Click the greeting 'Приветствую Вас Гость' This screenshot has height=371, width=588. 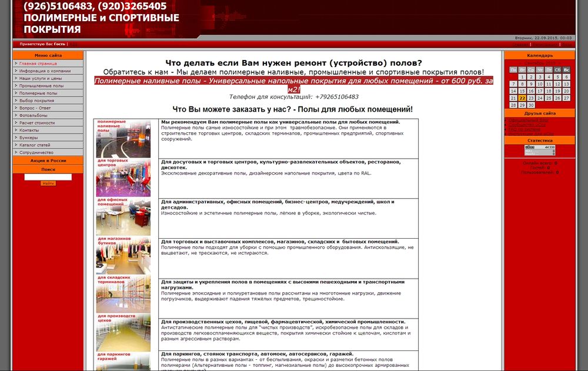pyautogui.click(x=42, y=44)
